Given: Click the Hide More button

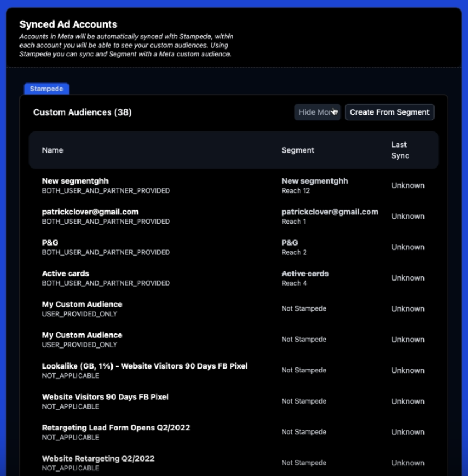Looking at the screenshot, I should pyautogui.click(x=316, y=112).
